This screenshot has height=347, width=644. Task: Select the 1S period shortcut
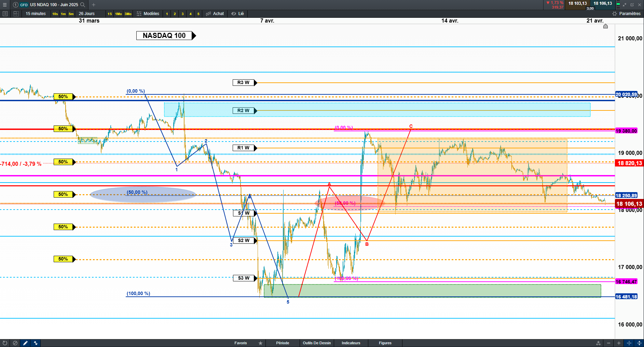point(110,14)
